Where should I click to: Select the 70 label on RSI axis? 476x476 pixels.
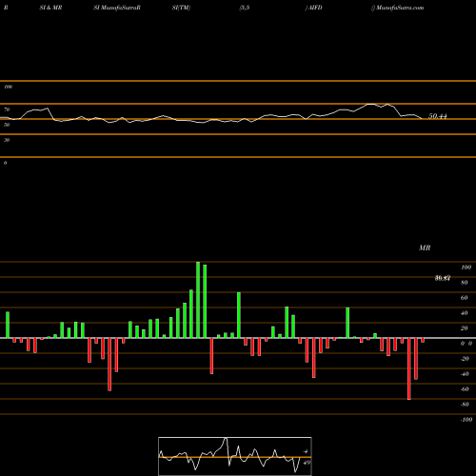pyautogui.click(x=7, y=109)
